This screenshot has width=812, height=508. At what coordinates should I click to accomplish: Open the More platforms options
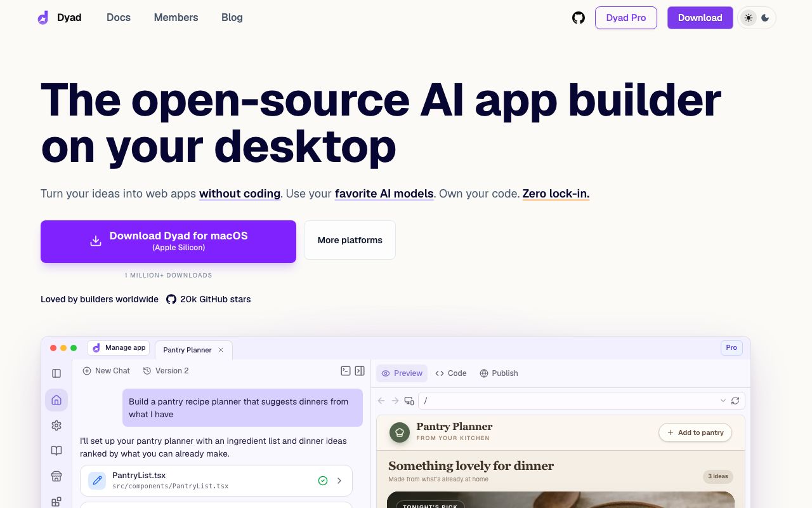[x=350, y=240]
